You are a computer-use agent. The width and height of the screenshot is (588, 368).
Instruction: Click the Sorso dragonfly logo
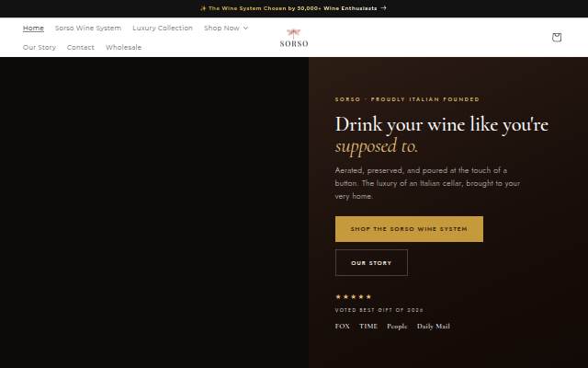point(294,38)
